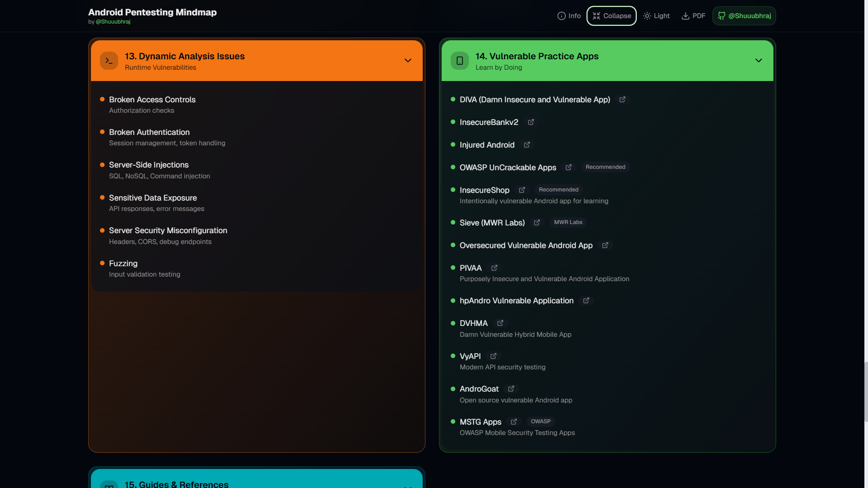Viewport: 868px width, 488px height.
Task: Click the hpAndro Vulnerable Application text
Action: tap(516, 301)
